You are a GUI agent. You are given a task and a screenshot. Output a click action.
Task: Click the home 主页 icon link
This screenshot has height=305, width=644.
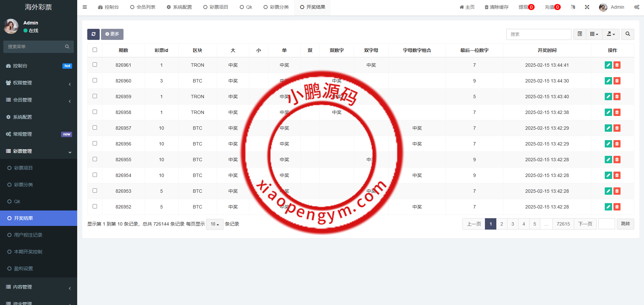click(x=467, y=7)
